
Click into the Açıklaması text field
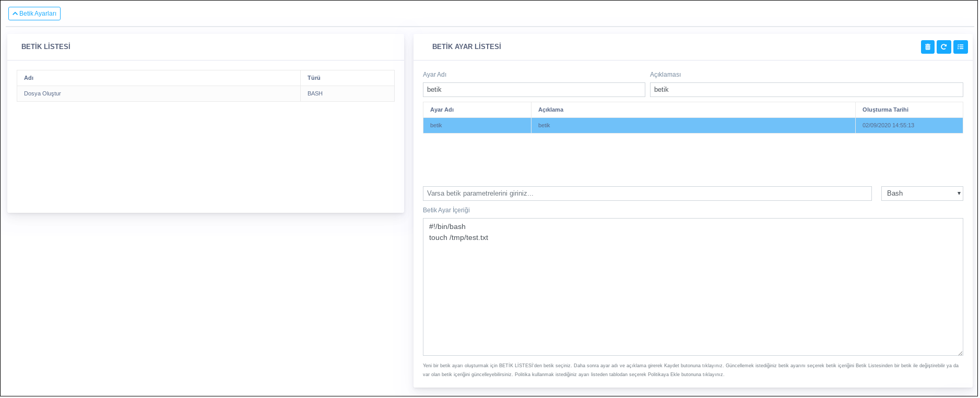pyautogui.click(x=806, y=90)
